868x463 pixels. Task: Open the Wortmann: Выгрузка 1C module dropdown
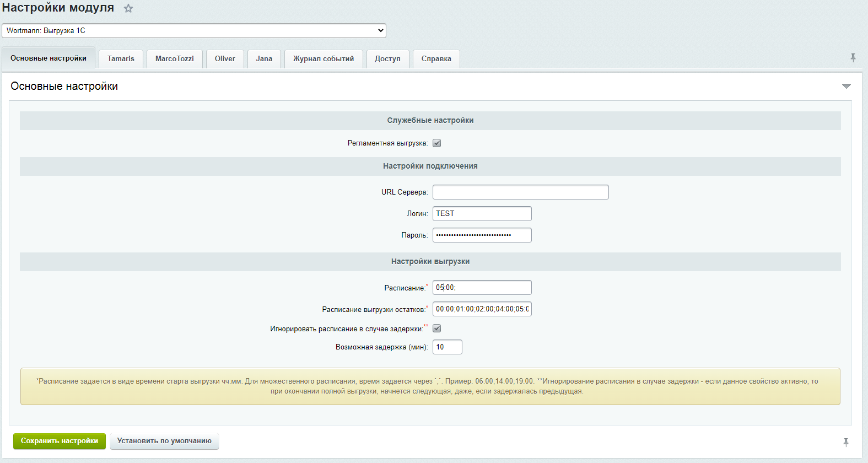point(194,31)
